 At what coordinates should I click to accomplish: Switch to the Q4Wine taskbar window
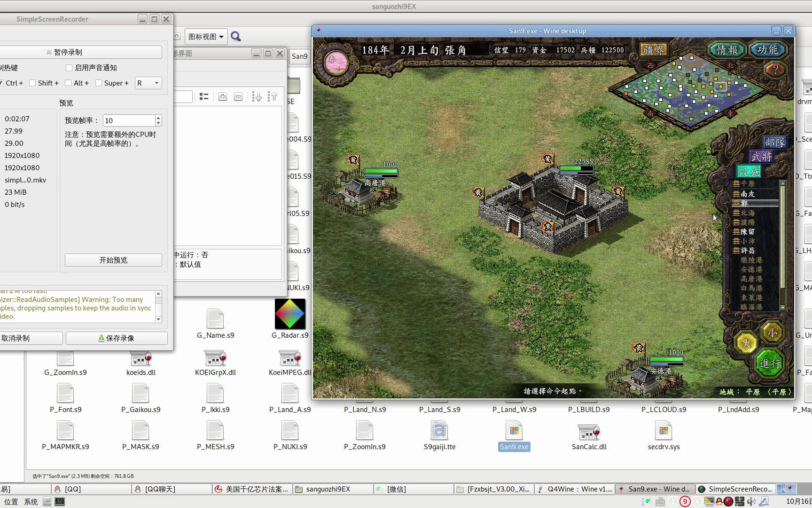575,489
